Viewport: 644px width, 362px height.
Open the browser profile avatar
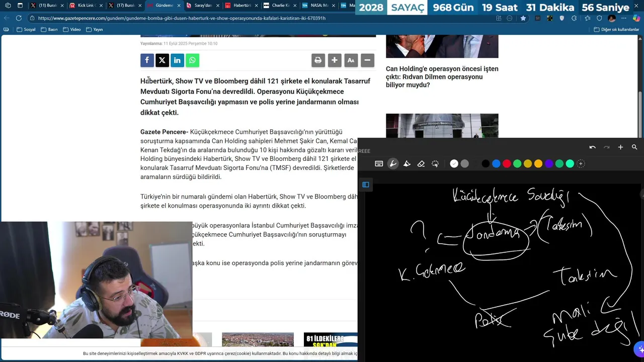coord(612,18)
